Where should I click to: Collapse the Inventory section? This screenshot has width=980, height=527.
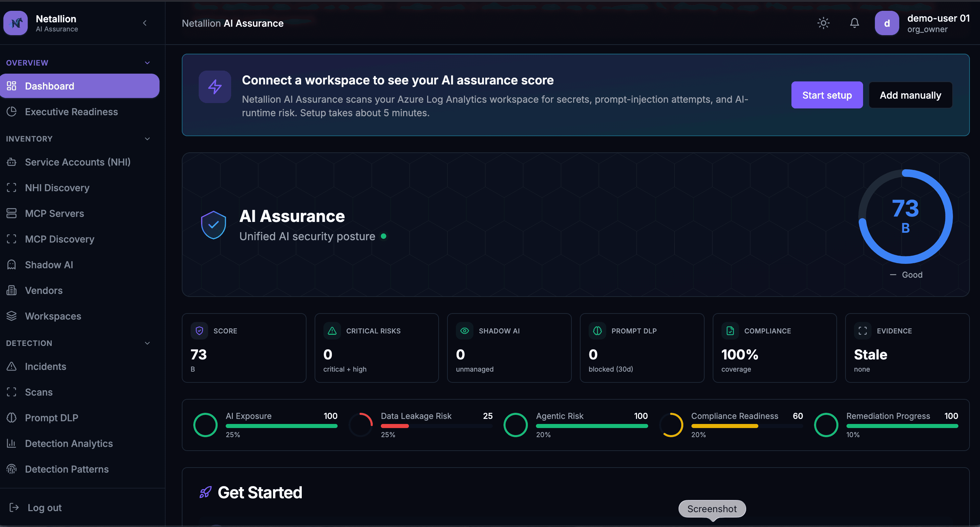pos(147,139)
